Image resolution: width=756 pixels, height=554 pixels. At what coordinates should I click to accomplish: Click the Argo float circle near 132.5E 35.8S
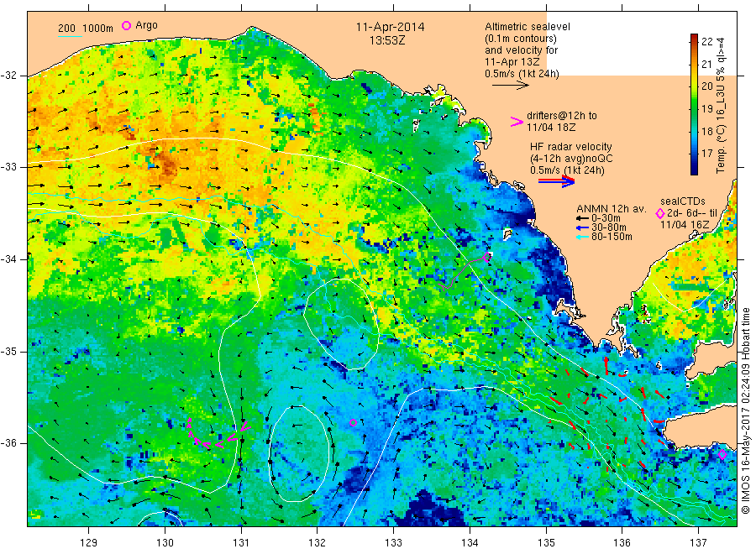click(x=353, y=422)
